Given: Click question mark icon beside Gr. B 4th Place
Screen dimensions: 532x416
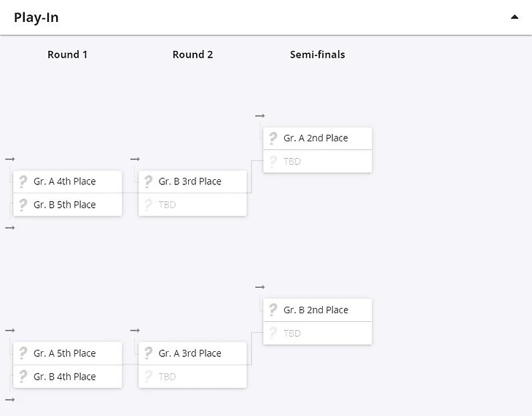Looking at the screenshot, I should (23, 377).
